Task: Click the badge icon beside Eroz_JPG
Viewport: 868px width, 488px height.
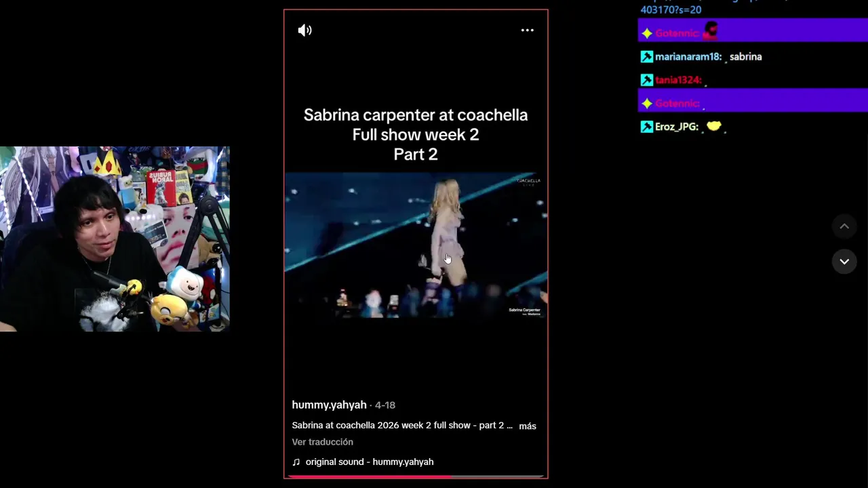Action: point(647,127)
